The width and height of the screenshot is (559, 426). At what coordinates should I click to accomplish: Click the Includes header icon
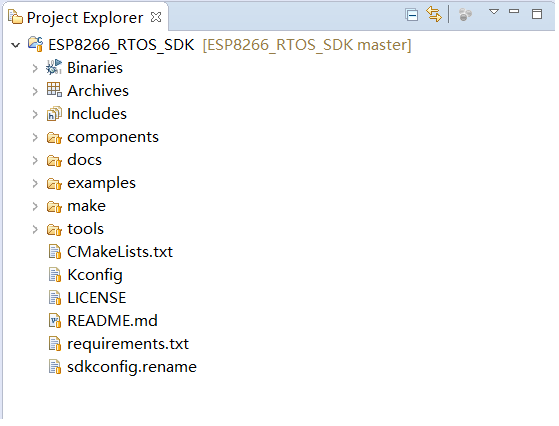[54, 114]
